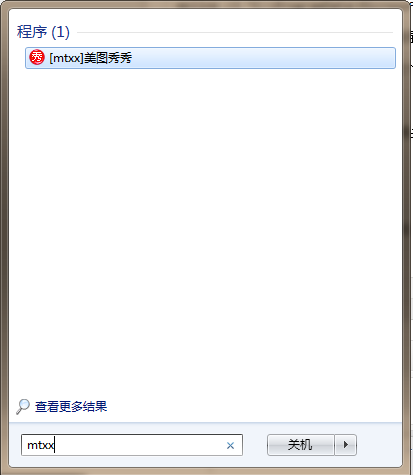This screenshot has height=475, width=413.
Task: Place the cursor after the text mtxx
Action: (x=55, y=445)
